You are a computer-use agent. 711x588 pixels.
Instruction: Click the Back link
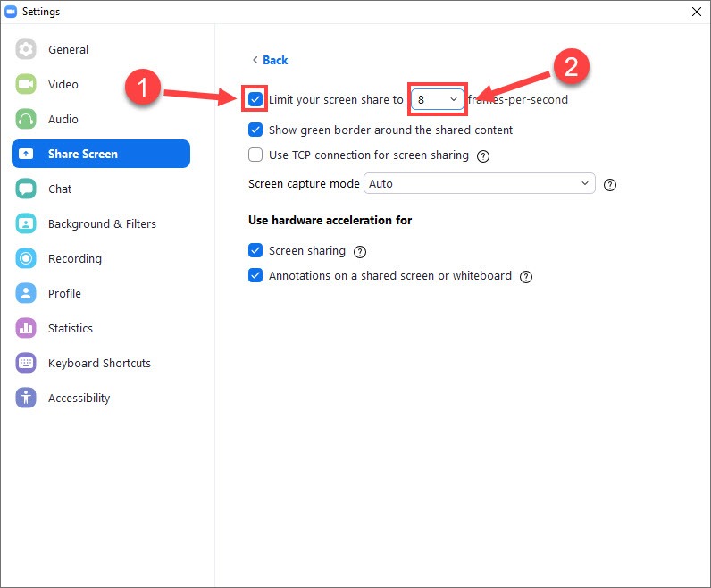point(270,60)
